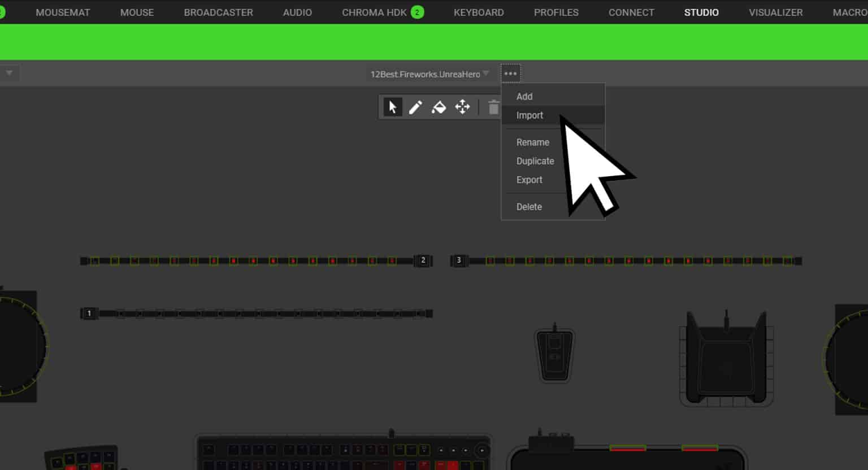Image resolution: width=868 pixels, height=470 pixels.
Task: Click Duplicate in the open menu
Action: coord(535,160)
